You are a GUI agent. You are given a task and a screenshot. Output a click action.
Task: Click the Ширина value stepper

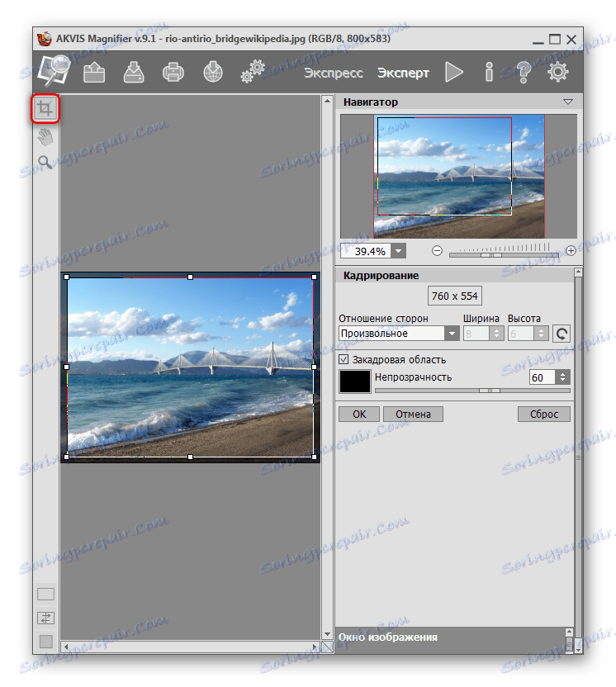pyautogui.click(x=496, y=334)
